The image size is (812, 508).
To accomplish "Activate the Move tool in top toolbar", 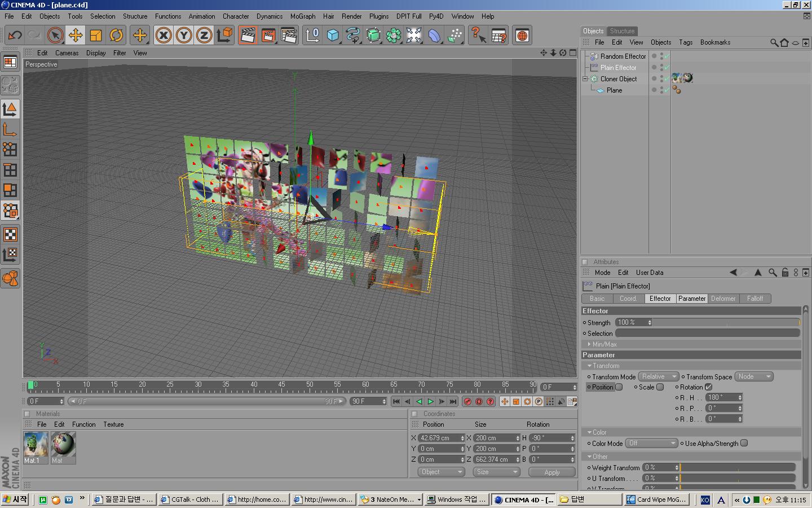I will point(75,35).
